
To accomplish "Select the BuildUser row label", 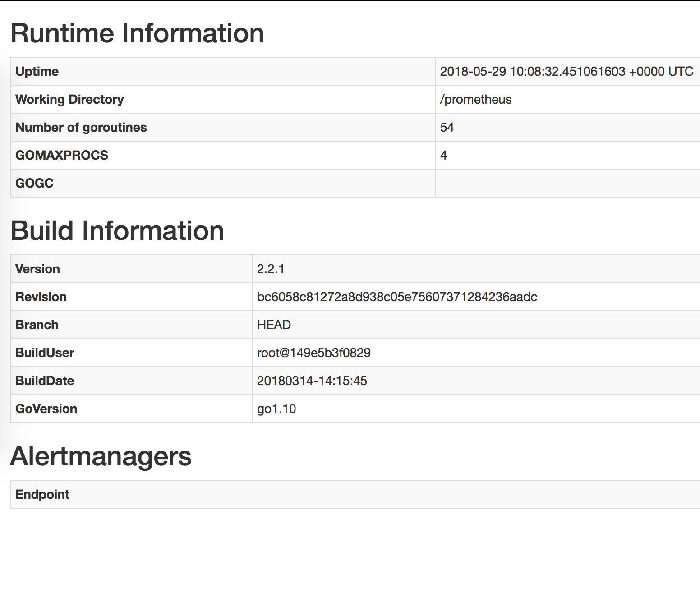I will 45,353.
